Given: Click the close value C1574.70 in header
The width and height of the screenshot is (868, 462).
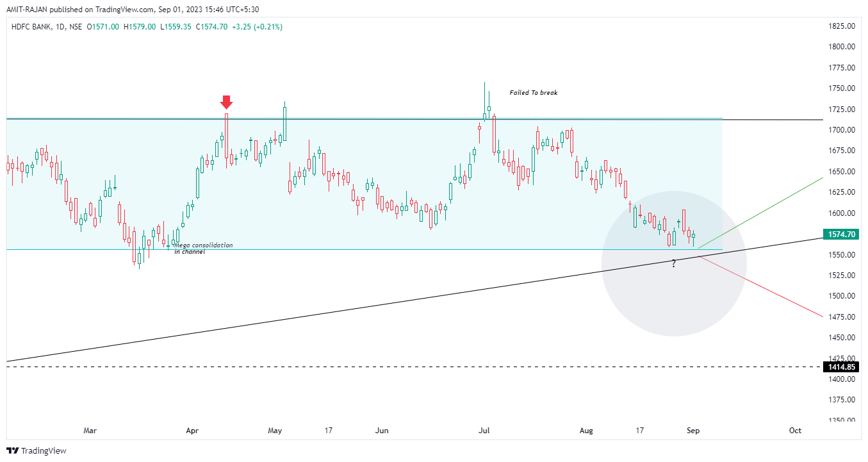Looking at the screenshot, I should tap(212, 27).
